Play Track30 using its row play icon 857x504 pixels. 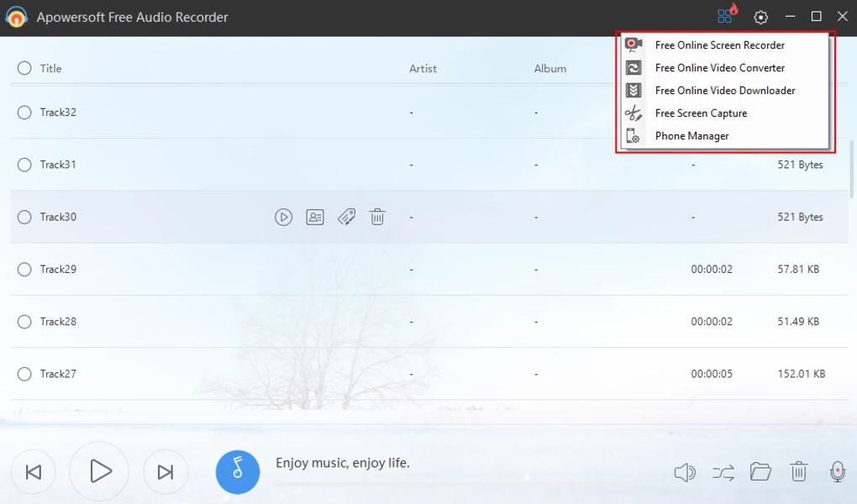pyautogui.click(x=283, y=217)
